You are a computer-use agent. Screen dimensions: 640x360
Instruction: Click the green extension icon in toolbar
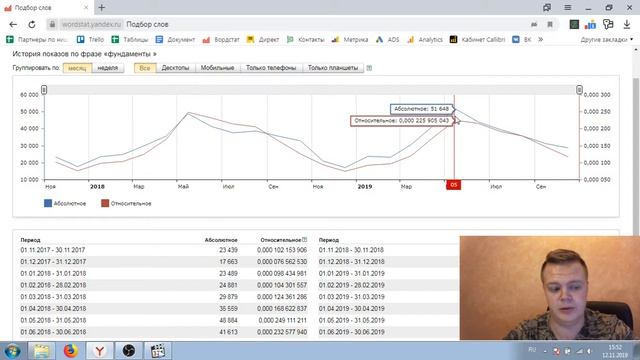point(574,24)
